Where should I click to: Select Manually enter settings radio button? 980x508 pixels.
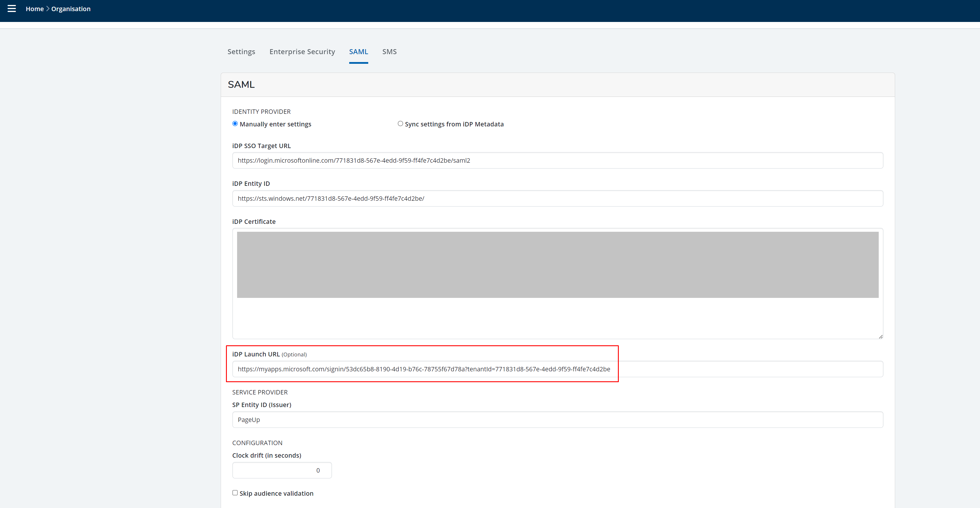pyautogui.click(x=235, y=123)
